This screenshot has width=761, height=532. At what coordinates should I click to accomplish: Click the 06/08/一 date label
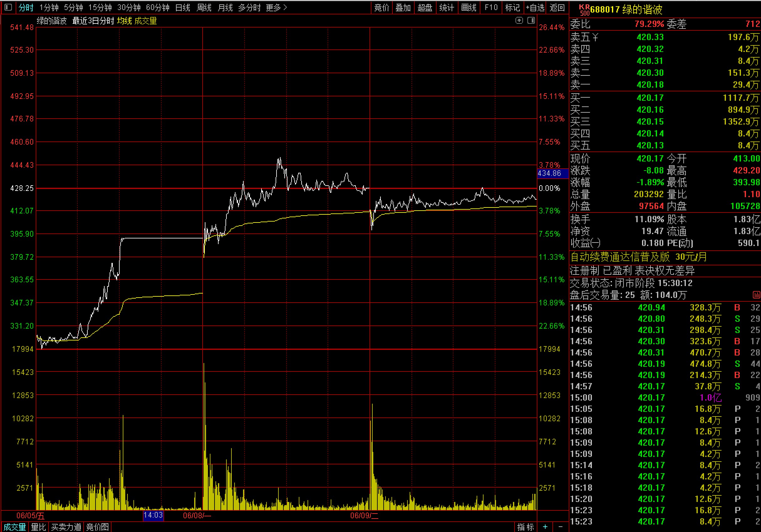(x=197, y=516)
